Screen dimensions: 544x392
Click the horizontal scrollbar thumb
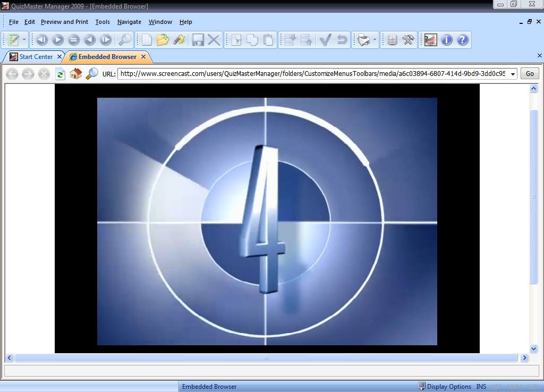[x=266, y=357]
